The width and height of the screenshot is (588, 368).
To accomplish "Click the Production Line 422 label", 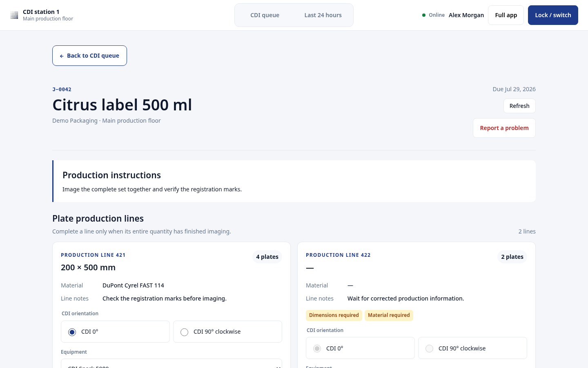I will tap(338, 255).
